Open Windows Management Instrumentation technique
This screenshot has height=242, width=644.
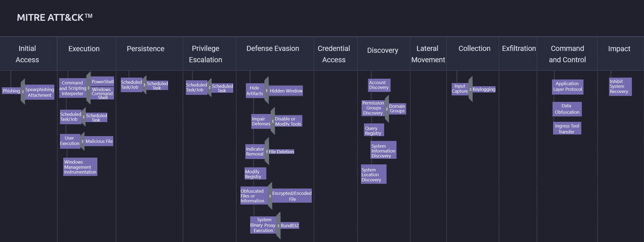tap(80, 167)
